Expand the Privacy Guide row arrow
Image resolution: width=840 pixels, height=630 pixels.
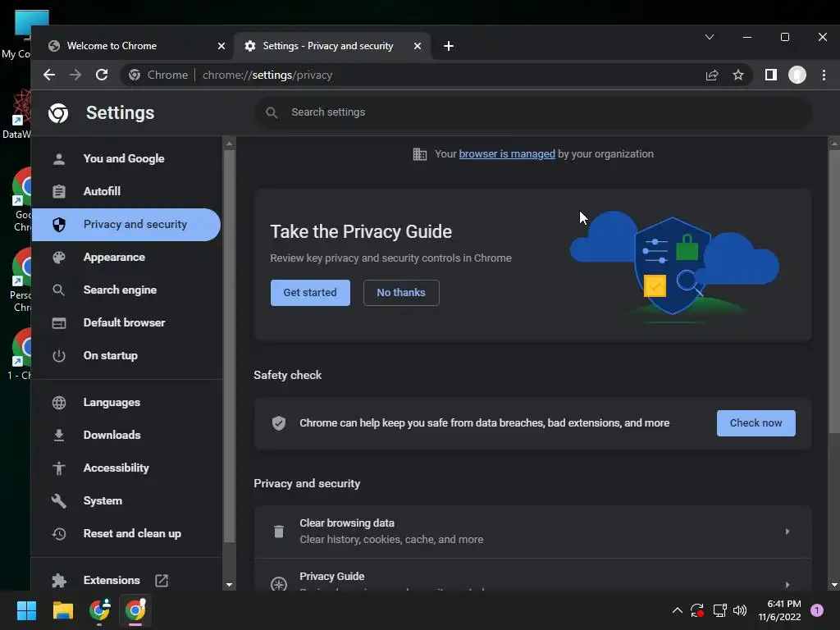[x=787, y=584]
